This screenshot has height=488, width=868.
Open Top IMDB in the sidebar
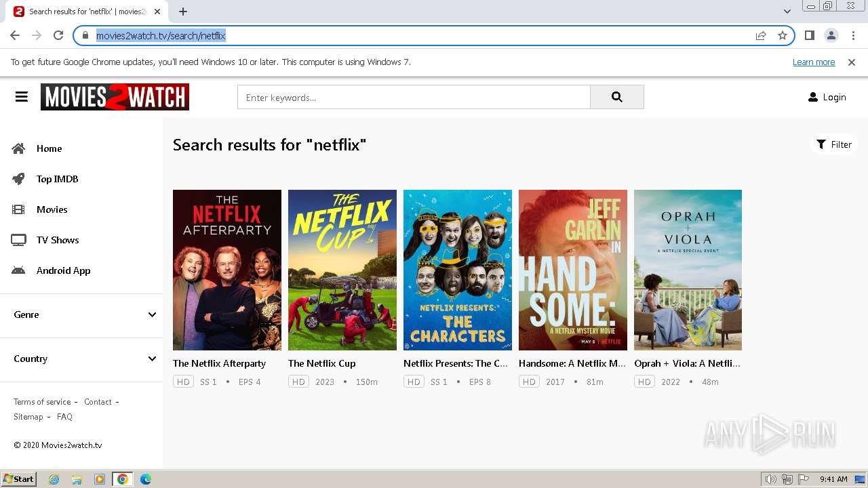point(58,179)
